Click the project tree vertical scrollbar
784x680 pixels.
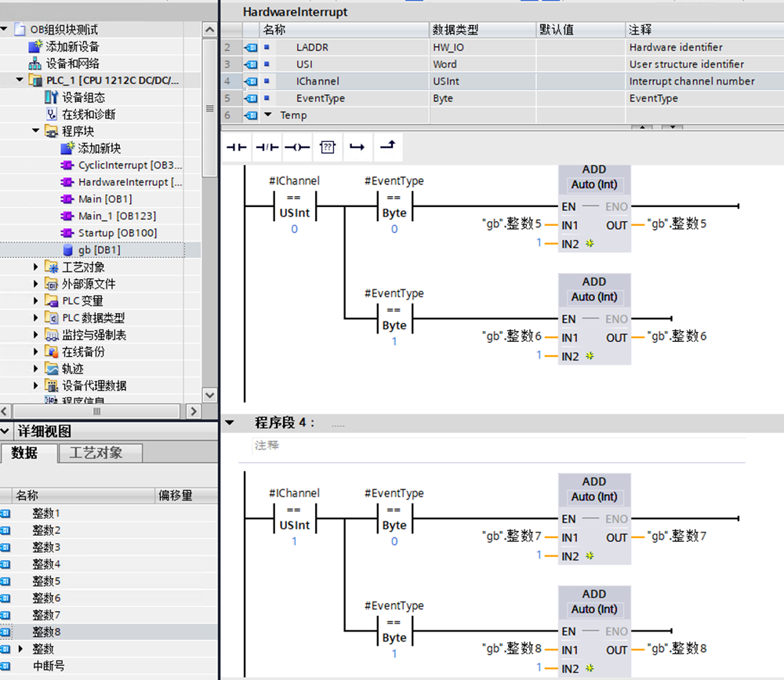[x=209, y=108]
